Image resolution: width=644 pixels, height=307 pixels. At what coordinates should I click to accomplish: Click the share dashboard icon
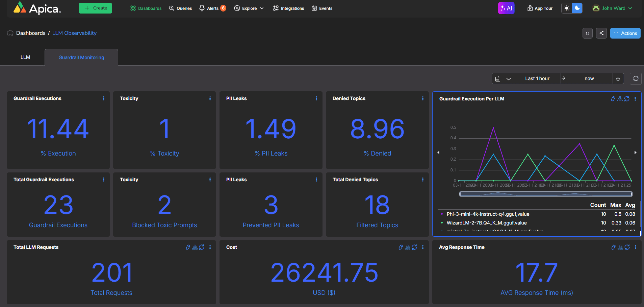coord(601,33)
